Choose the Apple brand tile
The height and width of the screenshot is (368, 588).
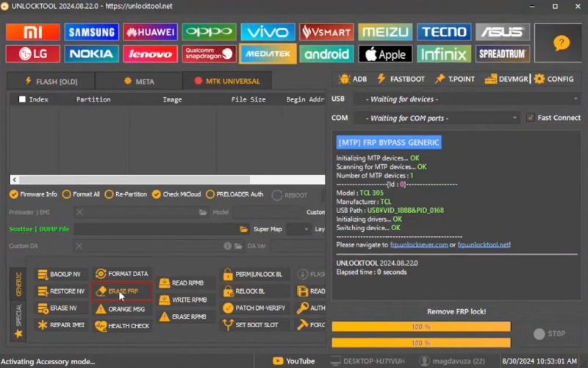point(385,54)
